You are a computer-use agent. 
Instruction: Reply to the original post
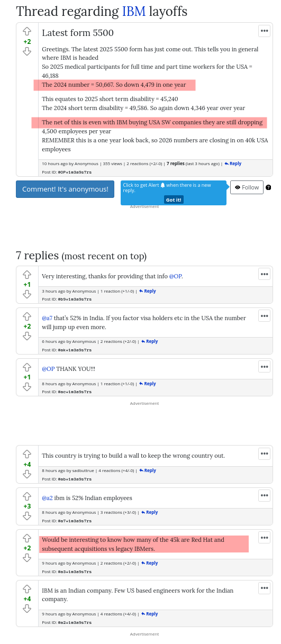(x=233, y=164)
